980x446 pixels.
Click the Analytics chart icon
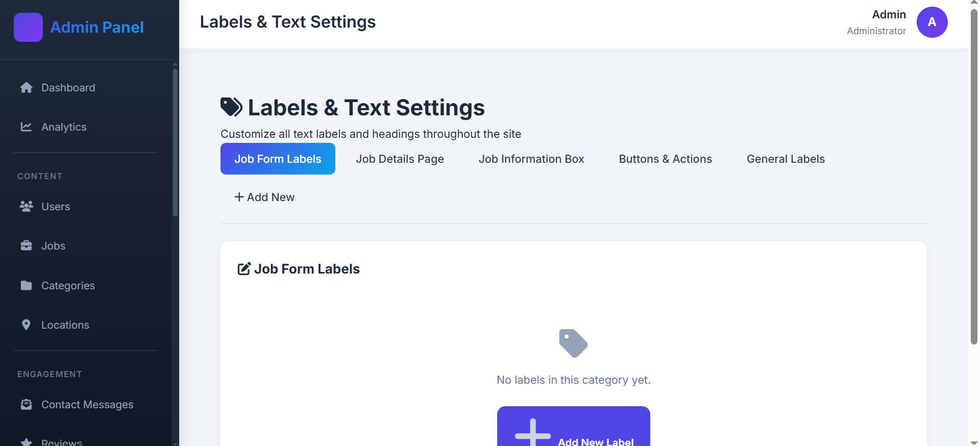point(27,127)
